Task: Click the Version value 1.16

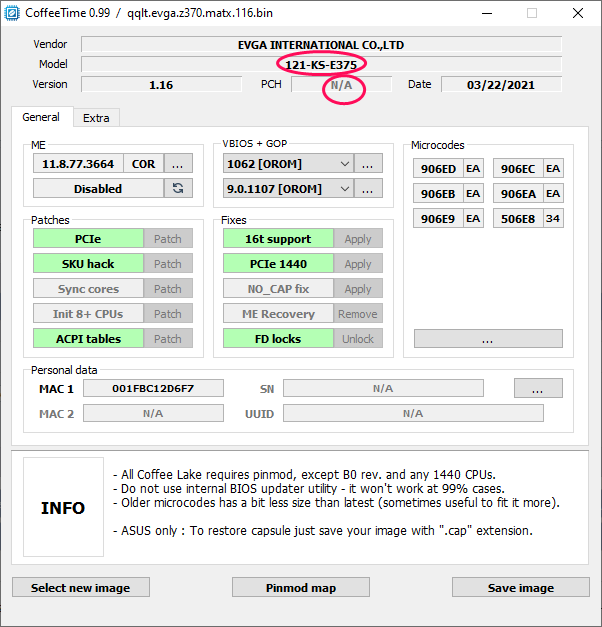Action: 161,84
